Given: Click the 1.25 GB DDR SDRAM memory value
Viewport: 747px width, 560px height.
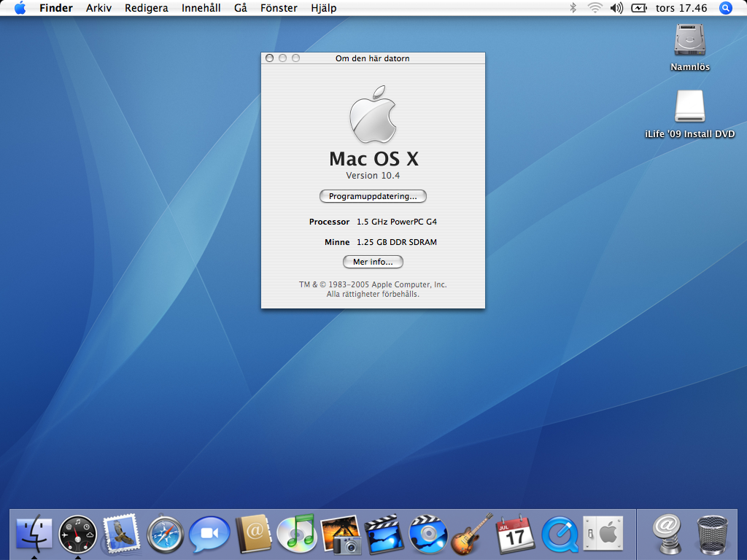Looking at the screenshot, I should [x=397, y=242].
